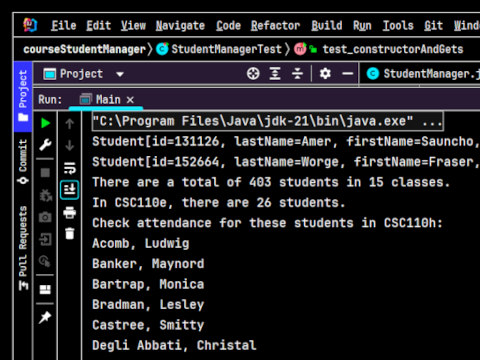Image resolution: width=480 pixels, height=360 pixels.
Task: Toggle the Project tool window sidebar tab
Action: (23, 96)
